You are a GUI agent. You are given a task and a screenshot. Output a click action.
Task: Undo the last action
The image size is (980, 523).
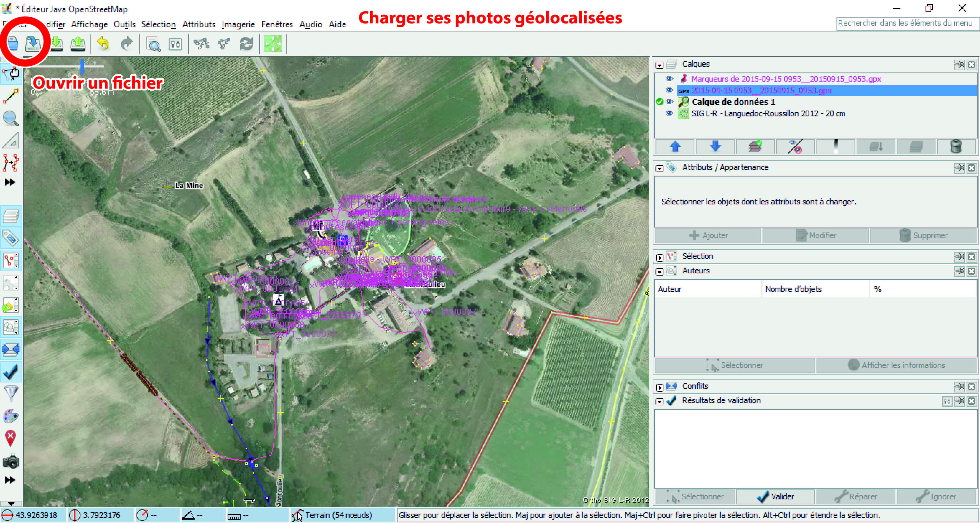(103, 44)
